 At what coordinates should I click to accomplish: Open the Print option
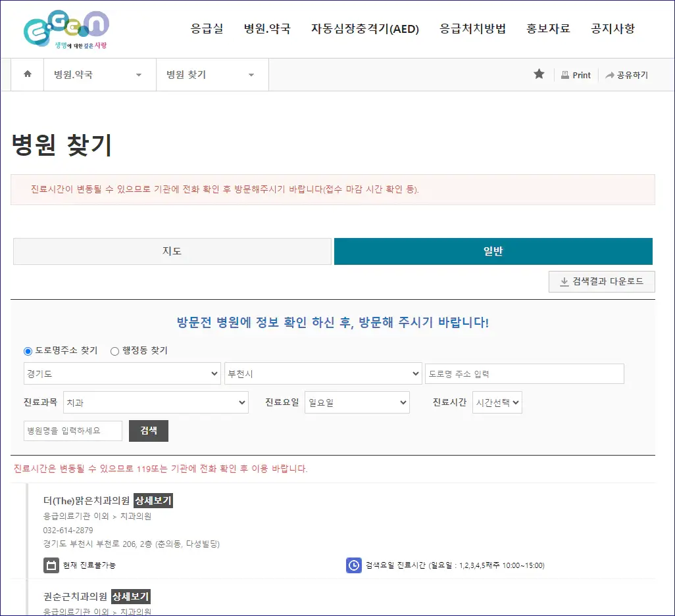[x=576, y=74]
